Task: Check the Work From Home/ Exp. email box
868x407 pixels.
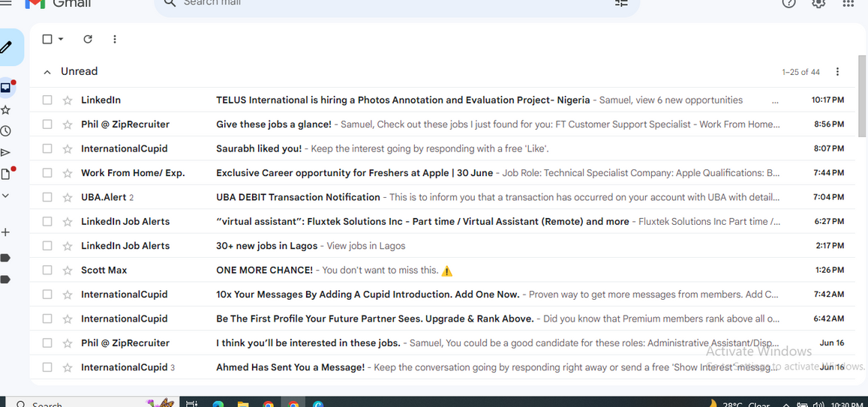Action: coord(47,173)
